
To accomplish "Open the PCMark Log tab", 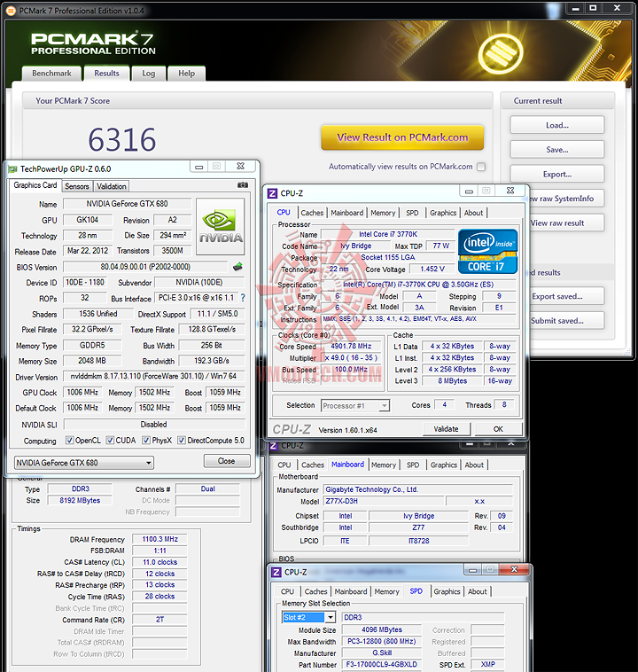I will (x=149, y=74).
